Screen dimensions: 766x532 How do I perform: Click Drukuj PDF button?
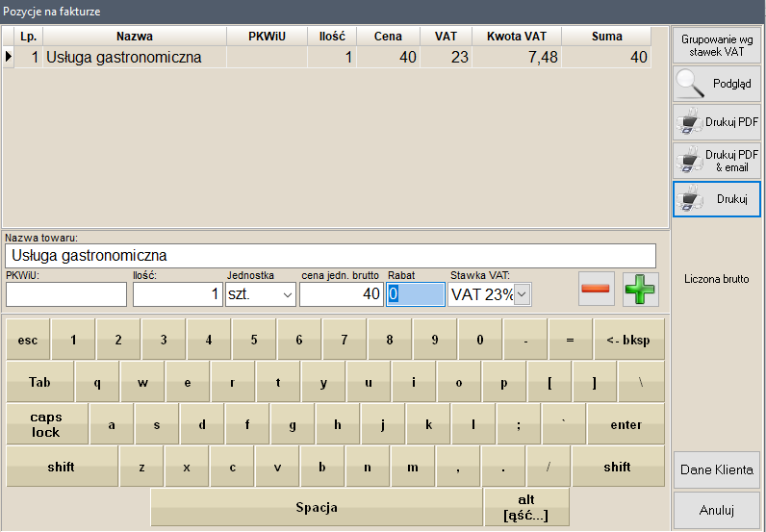[x=717, y=122]
